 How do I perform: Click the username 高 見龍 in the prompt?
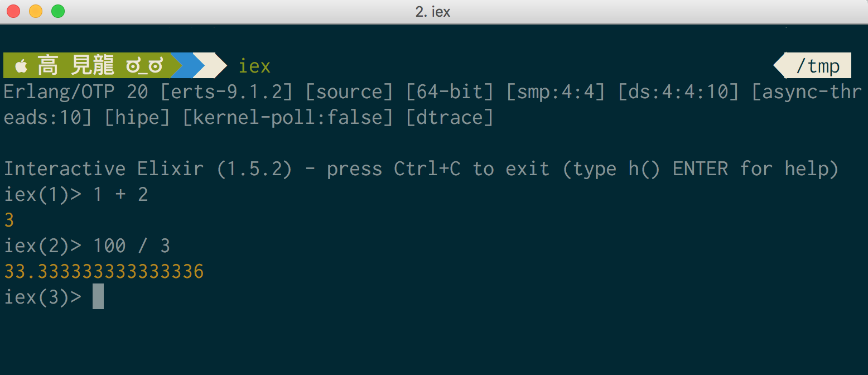point(76,66)
